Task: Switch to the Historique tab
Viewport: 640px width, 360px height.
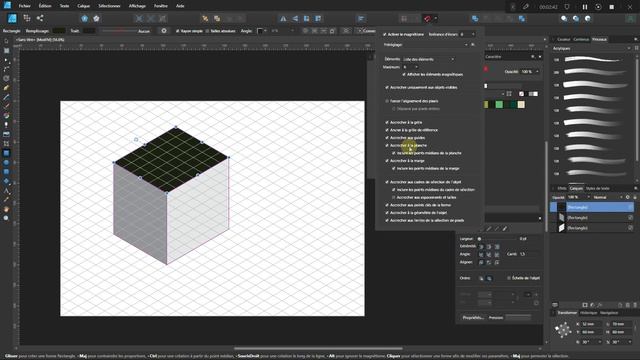Action: coord(589,313)
